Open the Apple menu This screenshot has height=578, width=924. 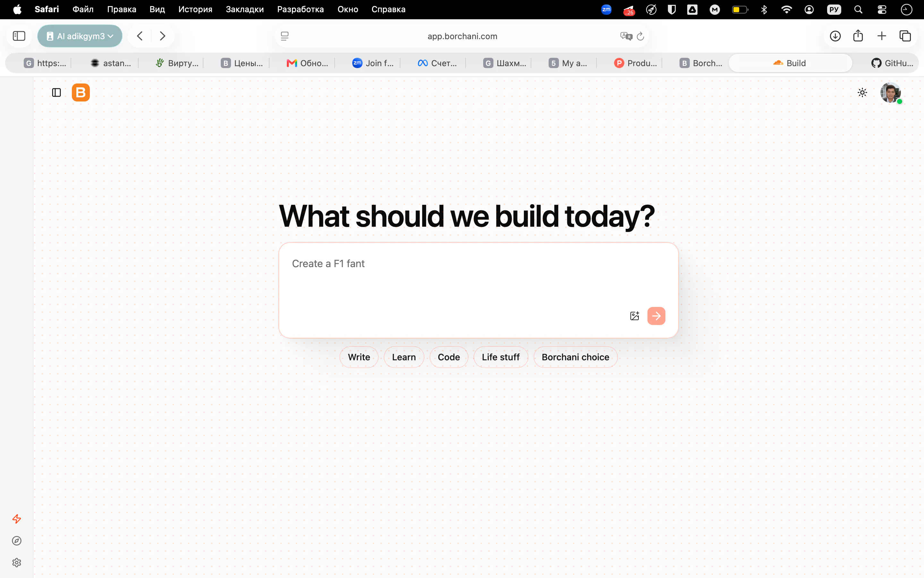pos(17,9)
